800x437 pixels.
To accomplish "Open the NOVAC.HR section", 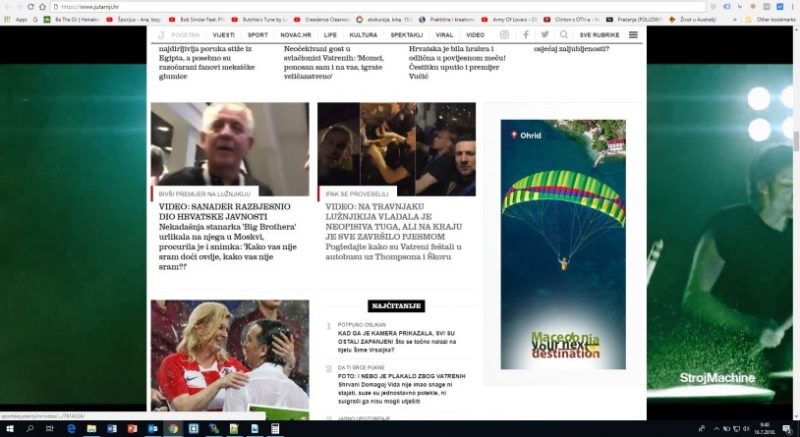I will pos(295,35).
